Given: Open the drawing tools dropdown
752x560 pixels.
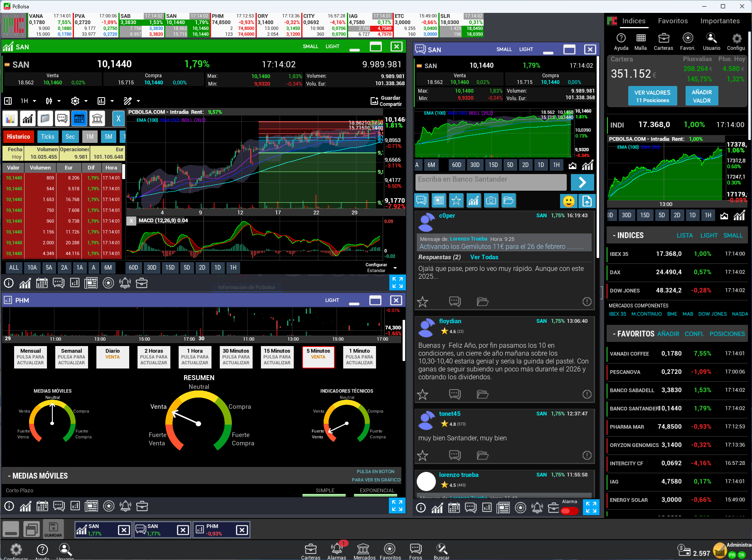Looking at the screenshot, I should pyautogui.click(x=132, y=101).
